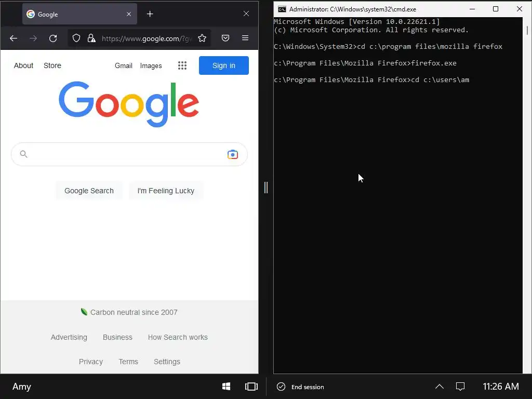Open notification center icon

[460, 387]
